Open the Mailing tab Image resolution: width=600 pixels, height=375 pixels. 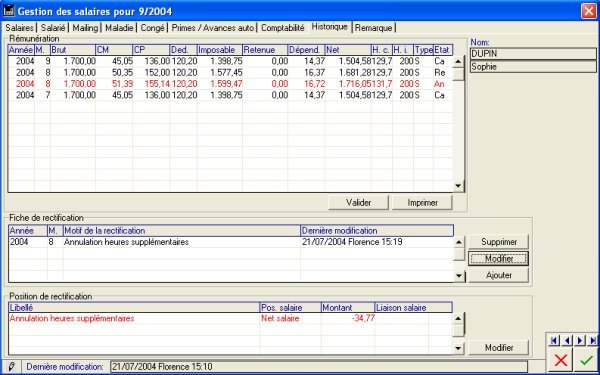click(85, 28)
